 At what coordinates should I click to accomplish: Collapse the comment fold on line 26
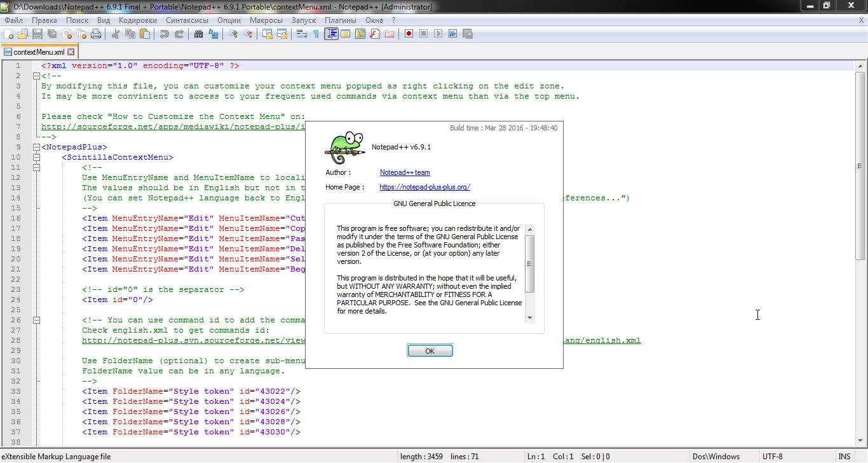click(x=36, y=320)
